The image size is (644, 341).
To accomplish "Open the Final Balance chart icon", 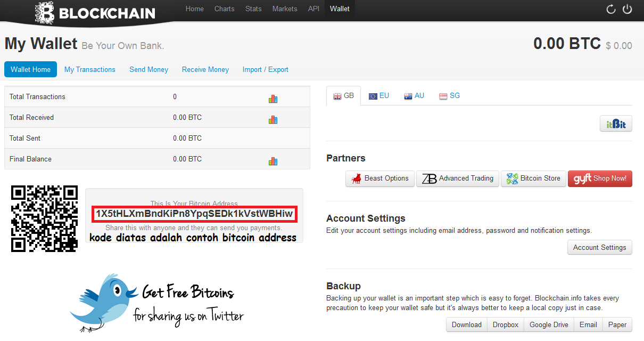I will coord(273,161).
